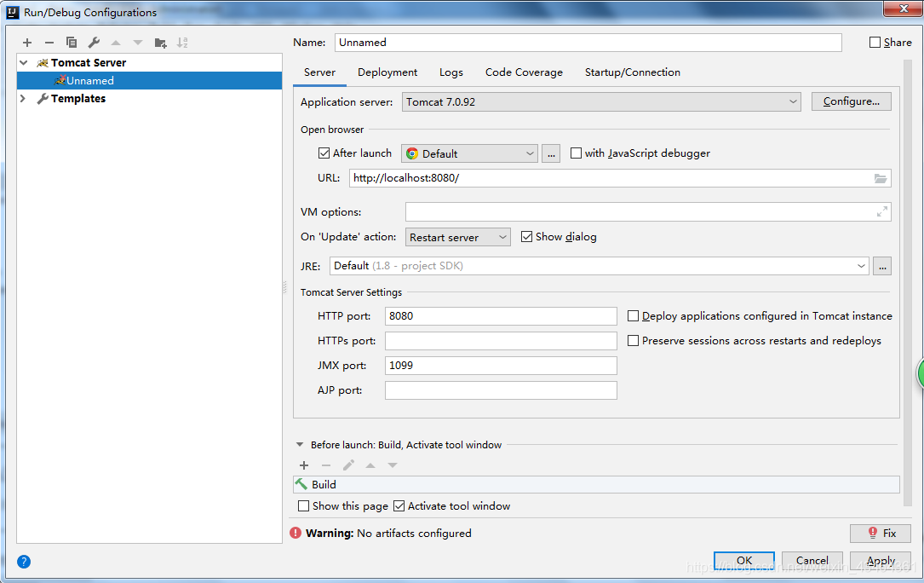Click the Apply button
Viewport: 924px width, 583px height.
[x=881, y=561]
